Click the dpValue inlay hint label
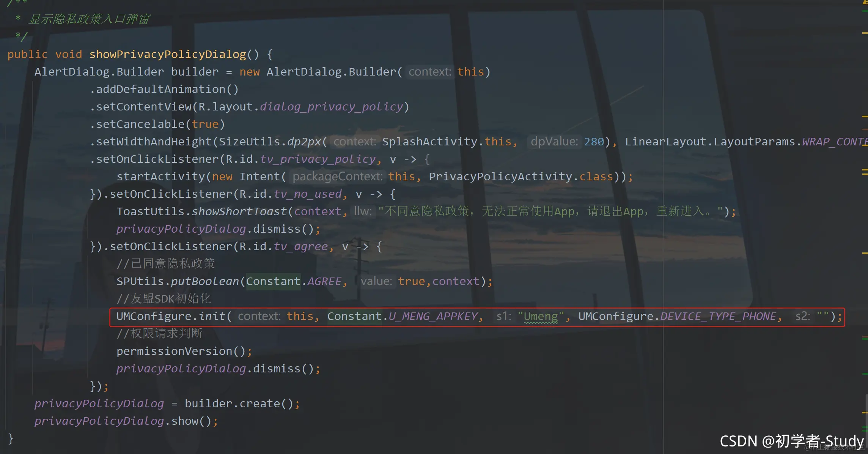 554,142
